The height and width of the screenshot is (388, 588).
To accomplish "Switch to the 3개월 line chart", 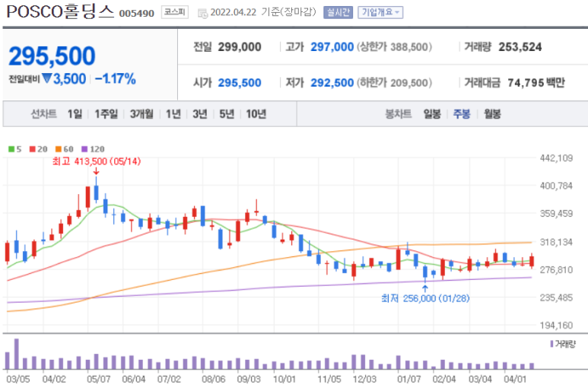I will (141, 114).
